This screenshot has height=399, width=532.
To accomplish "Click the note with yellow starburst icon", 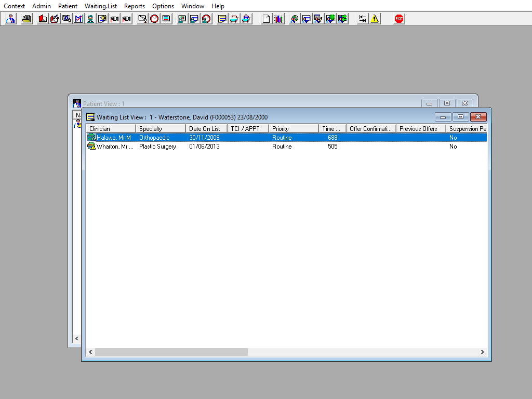I will coord(102,19).
